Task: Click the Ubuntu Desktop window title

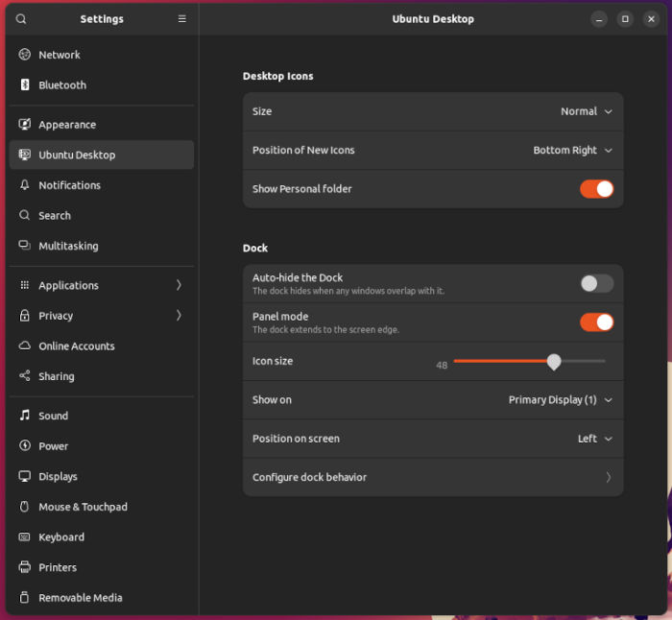Action: click(x=433, y=19)
